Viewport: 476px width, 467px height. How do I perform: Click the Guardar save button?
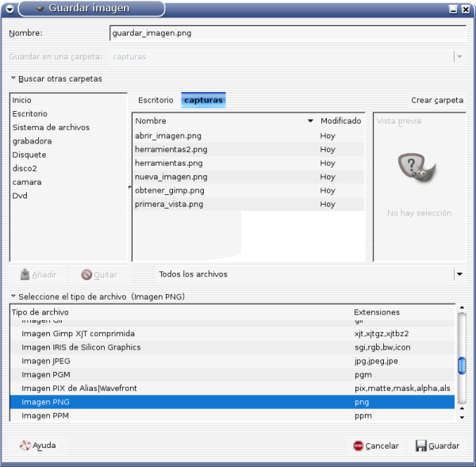click(x=437, y=446)
